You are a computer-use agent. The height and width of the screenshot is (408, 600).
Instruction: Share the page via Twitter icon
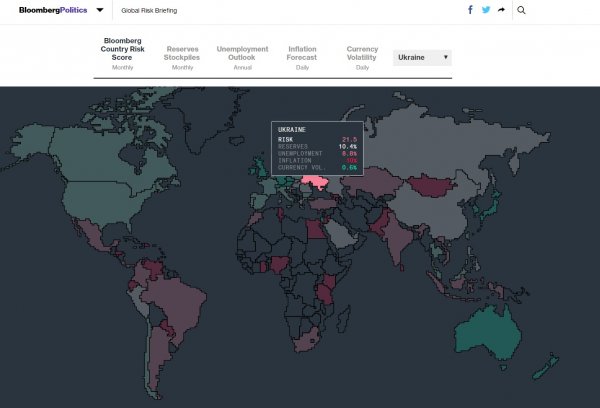click(x=486, y=10)
